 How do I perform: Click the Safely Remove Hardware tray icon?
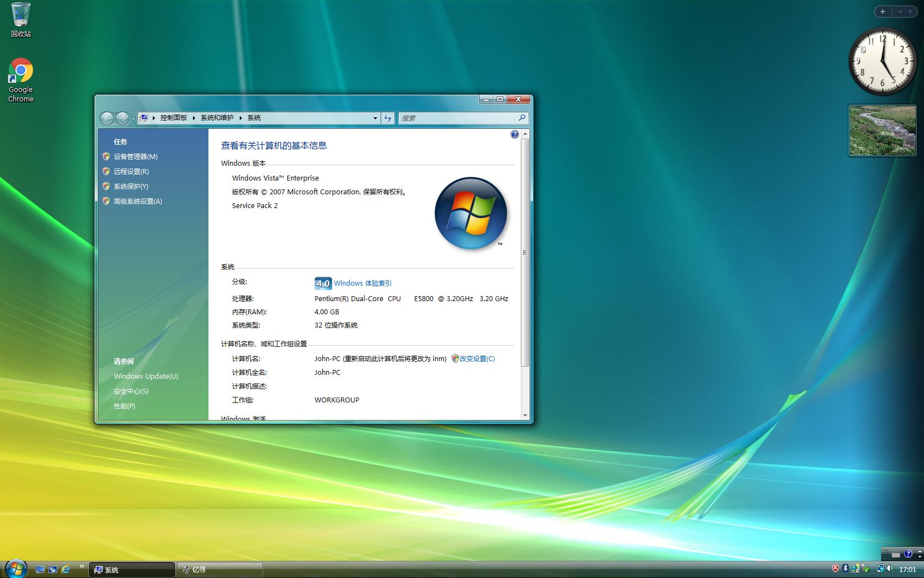pos(865,569)
